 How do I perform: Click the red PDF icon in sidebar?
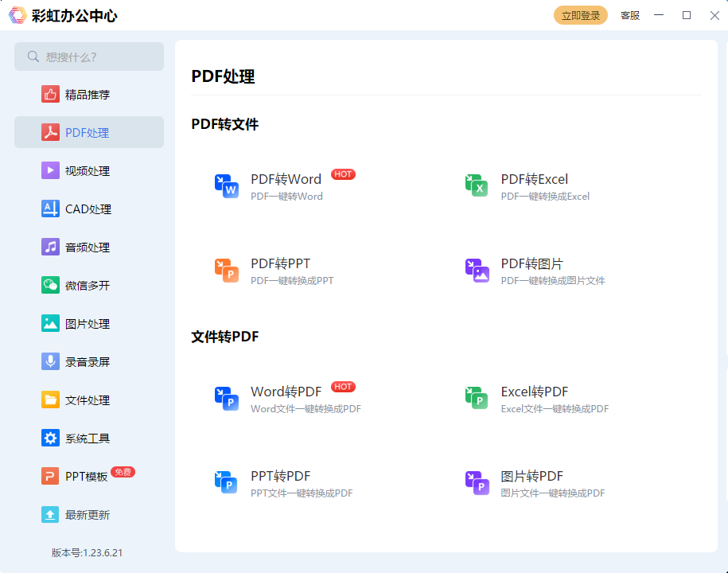coord(50,132)
